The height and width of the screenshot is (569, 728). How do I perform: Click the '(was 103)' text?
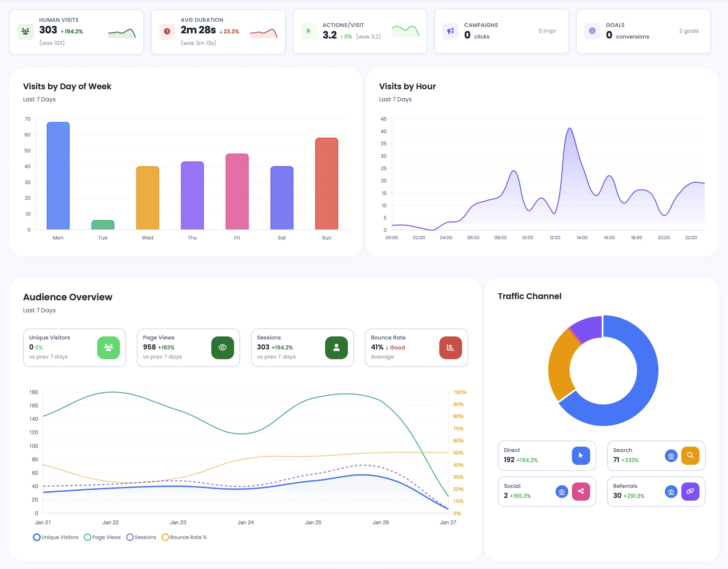52,43
